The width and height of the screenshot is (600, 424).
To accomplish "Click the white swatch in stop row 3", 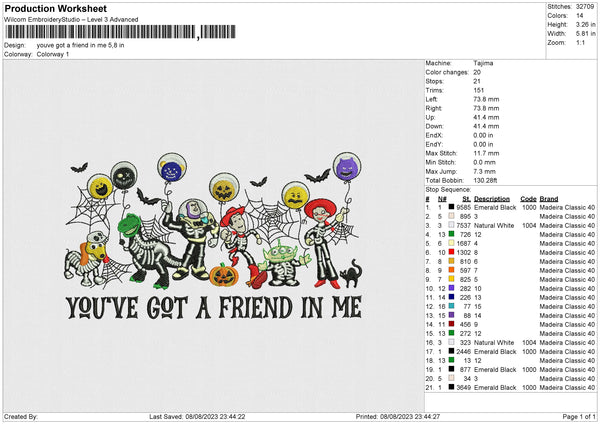I will 451,225.
